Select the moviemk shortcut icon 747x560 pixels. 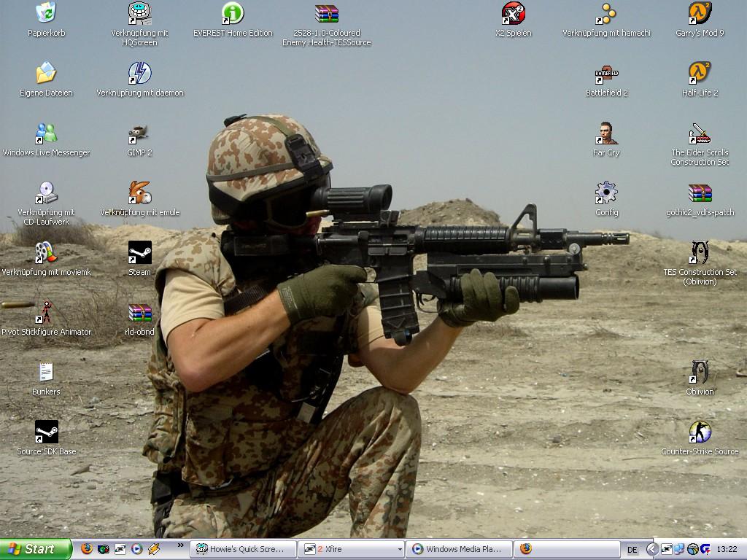(46, 253)
